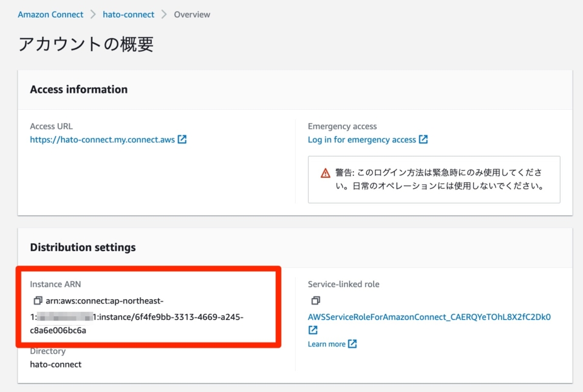Click the Distribution settings section header
This screenshot has width=583, height=392.
83,247
